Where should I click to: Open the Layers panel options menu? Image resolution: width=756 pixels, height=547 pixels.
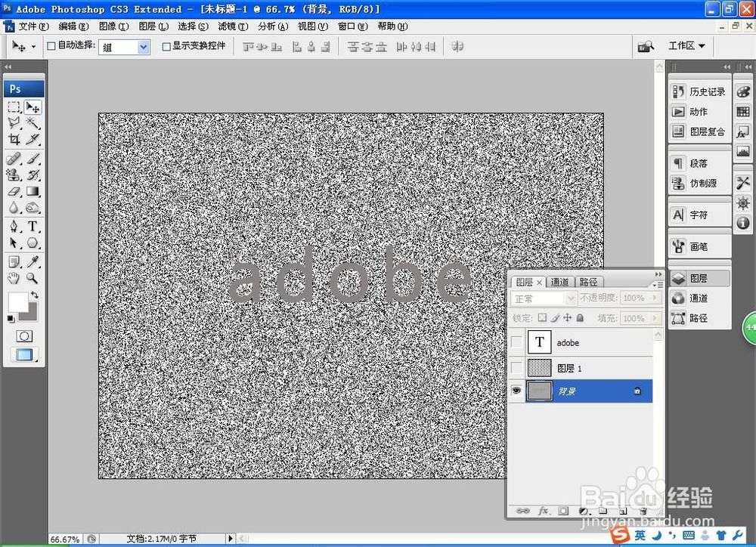(x=658, y=285)
